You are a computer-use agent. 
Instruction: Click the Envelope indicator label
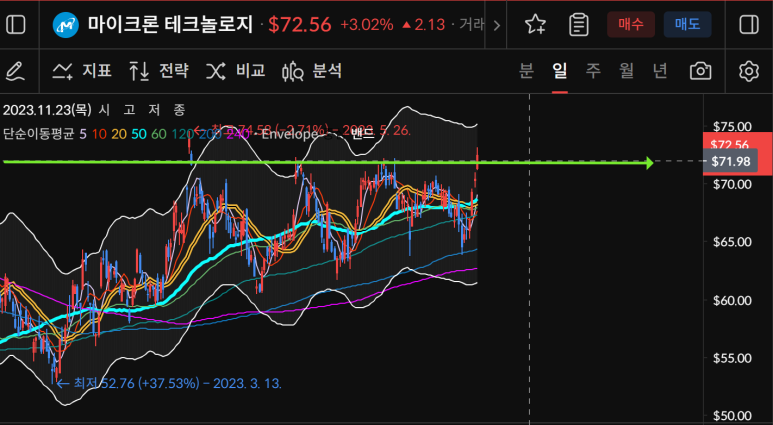pos(290,134)
